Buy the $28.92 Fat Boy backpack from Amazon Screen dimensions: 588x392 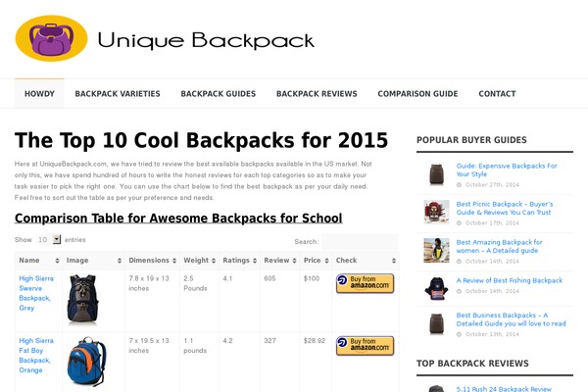pos(365,346)
